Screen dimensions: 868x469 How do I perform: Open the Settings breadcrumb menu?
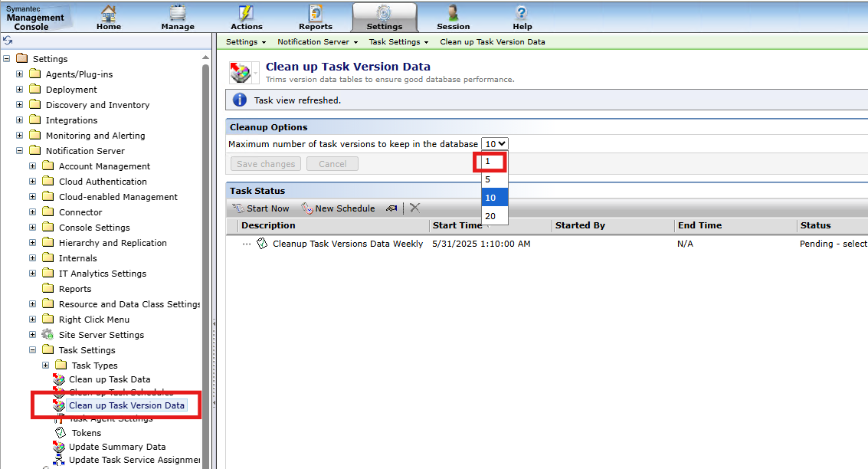[x=246, y=41]
